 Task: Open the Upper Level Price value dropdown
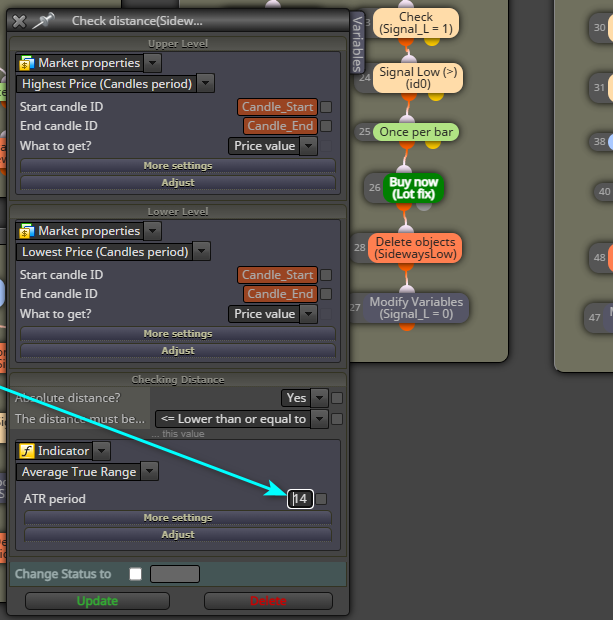[308, 146]
